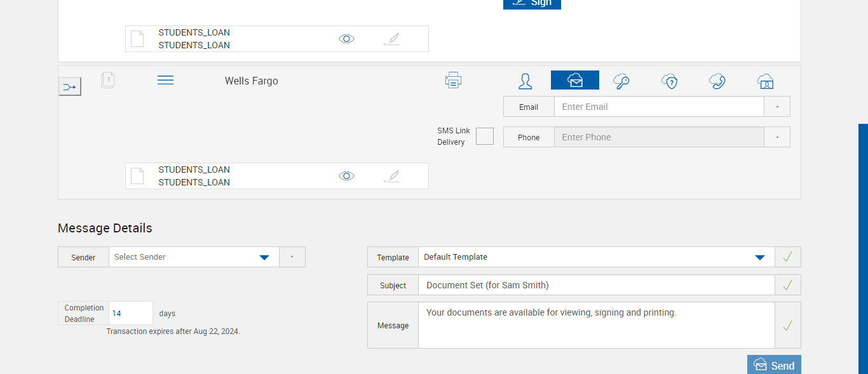
Task: Click the Enter Email input field
Action: click(658, 107)
